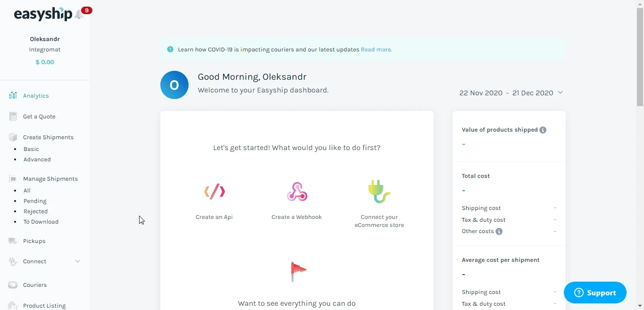Click Connect your eCommerce store label

coord(379,221)
